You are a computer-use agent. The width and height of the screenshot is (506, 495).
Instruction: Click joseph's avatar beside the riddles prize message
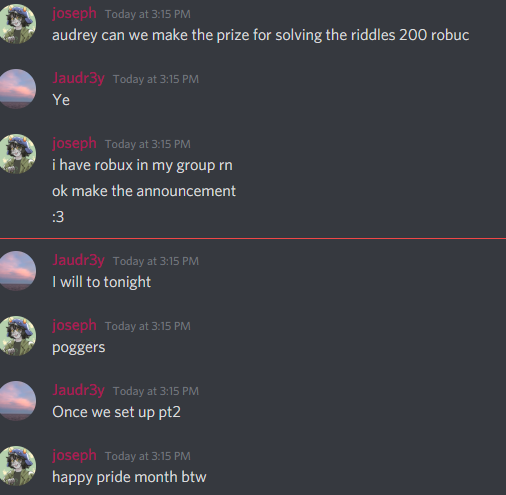(x=17, y=24)
